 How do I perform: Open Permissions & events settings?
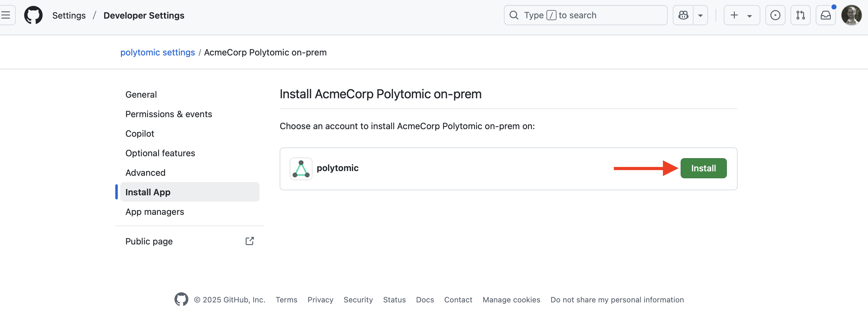[190, 114]
